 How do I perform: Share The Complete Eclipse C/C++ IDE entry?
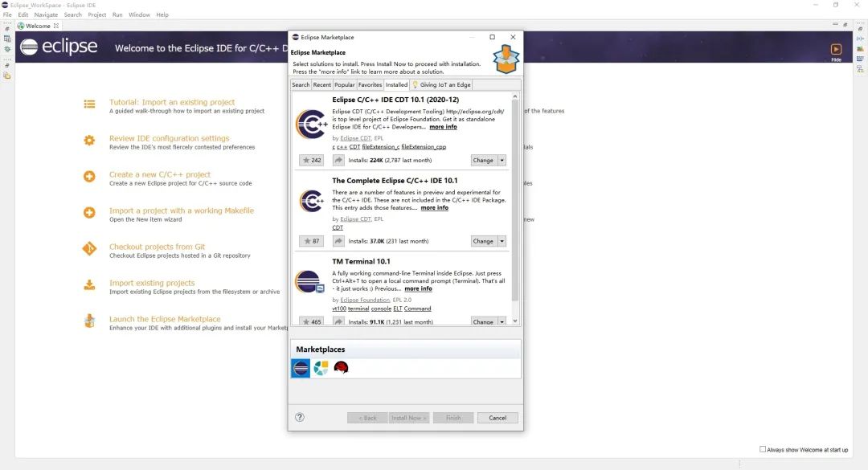(x=338, y=241)
